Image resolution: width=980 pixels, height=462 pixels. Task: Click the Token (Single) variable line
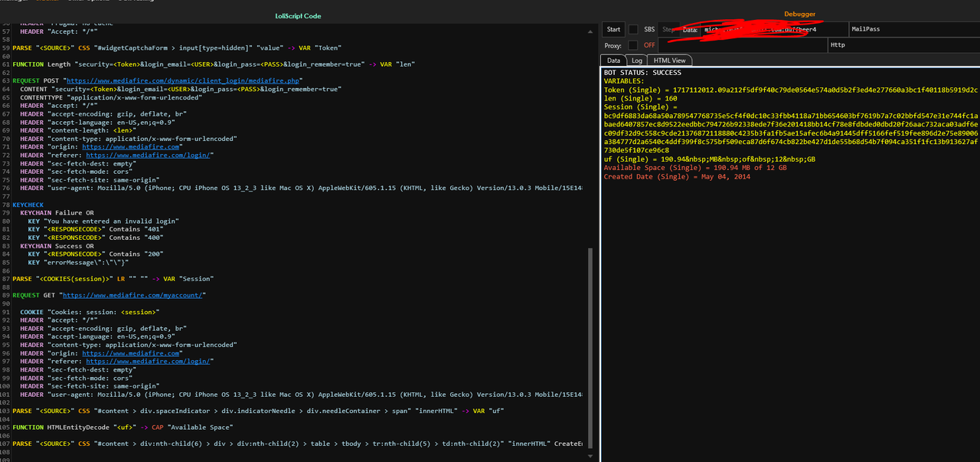[791, 90]
